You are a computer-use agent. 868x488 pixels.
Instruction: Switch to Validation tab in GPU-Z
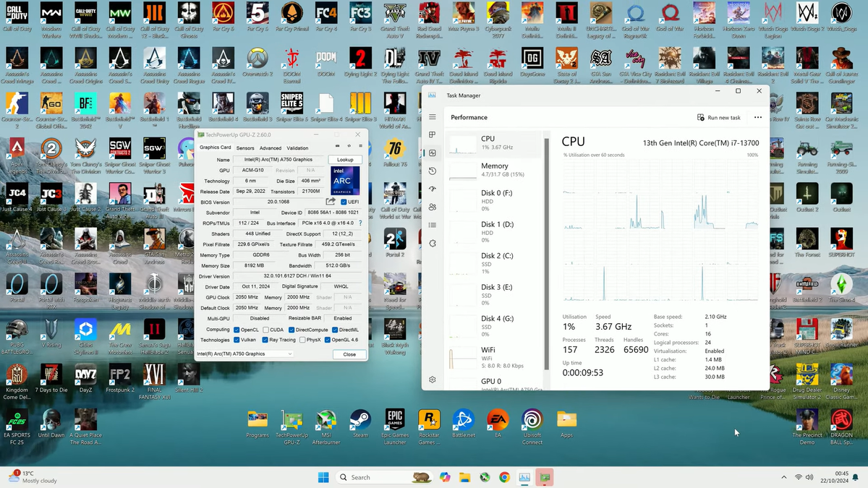coord(297,148)
